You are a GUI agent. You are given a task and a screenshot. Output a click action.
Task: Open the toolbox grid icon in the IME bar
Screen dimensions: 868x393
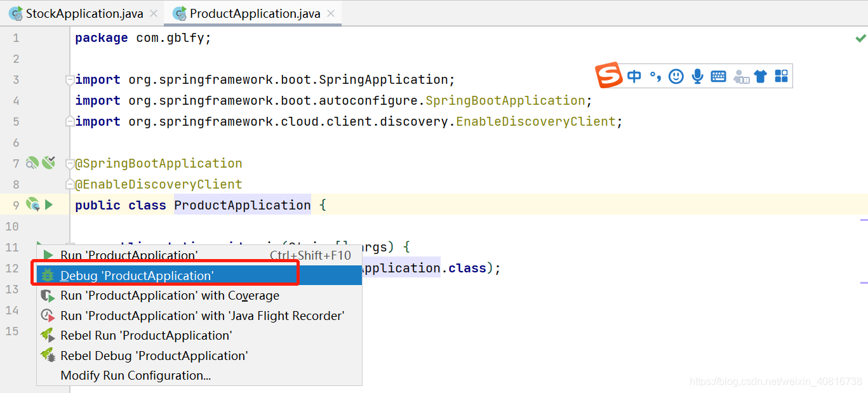(782, 76)
